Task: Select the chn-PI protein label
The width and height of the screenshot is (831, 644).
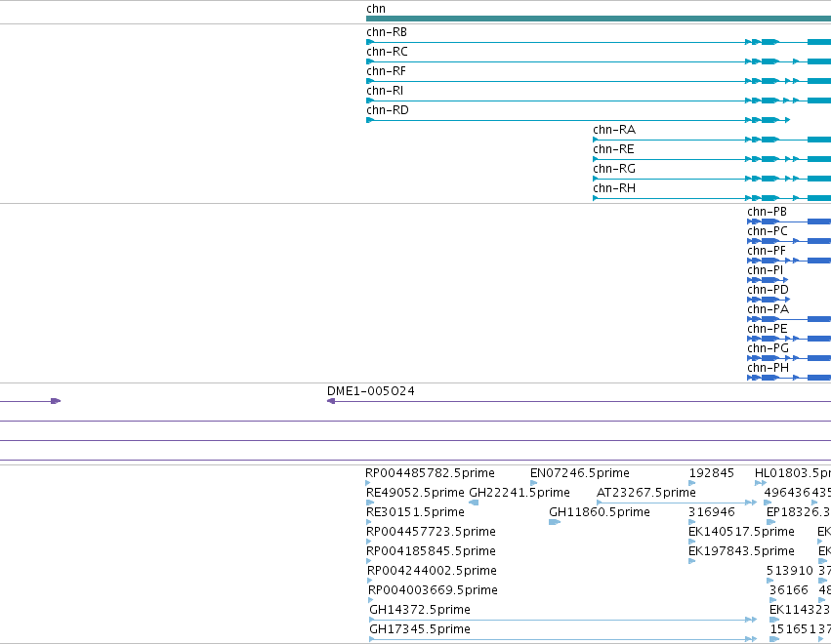Action: point(766,270)
